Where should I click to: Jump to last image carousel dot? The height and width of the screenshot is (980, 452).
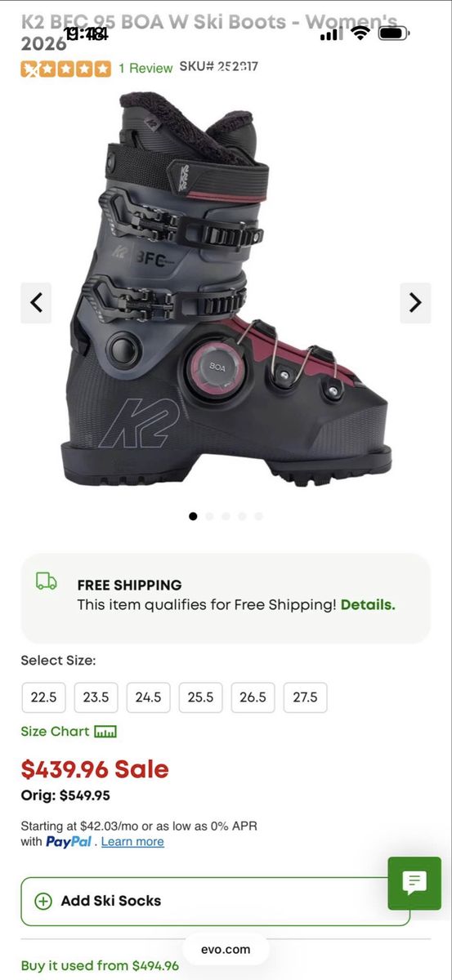(258, 516)
